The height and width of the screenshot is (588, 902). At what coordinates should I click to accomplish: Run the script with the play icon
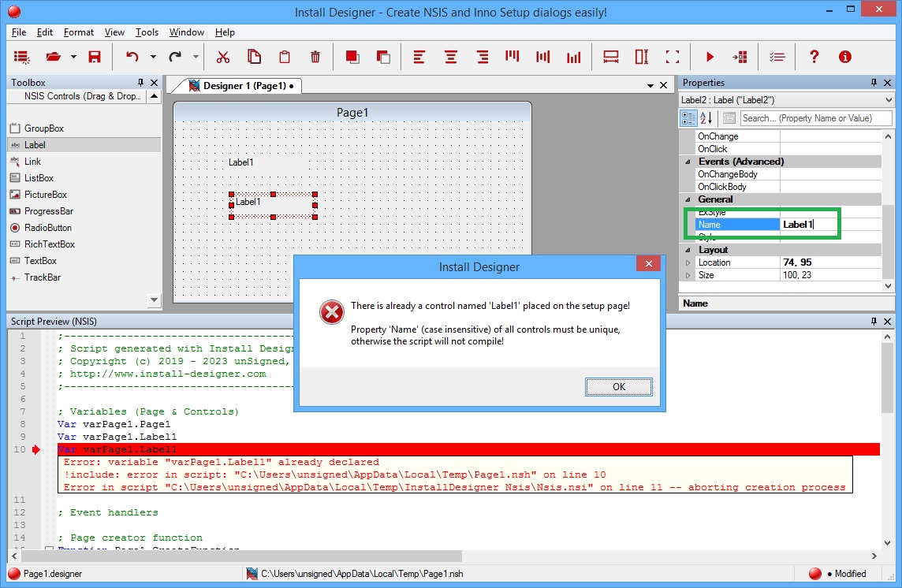[x=710, y=57]
